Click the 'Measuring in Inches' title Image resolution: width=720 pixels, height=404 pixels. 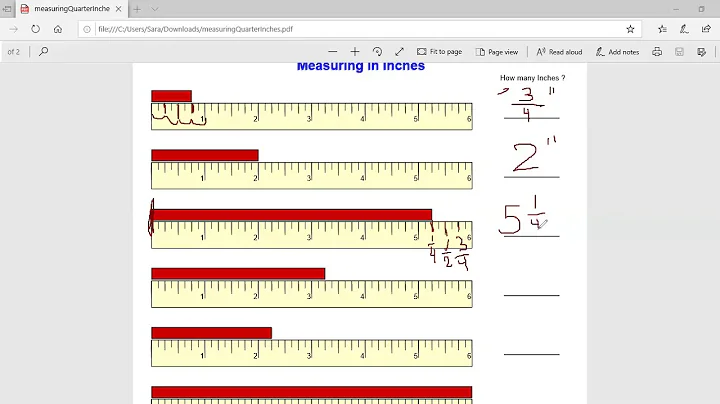tap(361, 66)
